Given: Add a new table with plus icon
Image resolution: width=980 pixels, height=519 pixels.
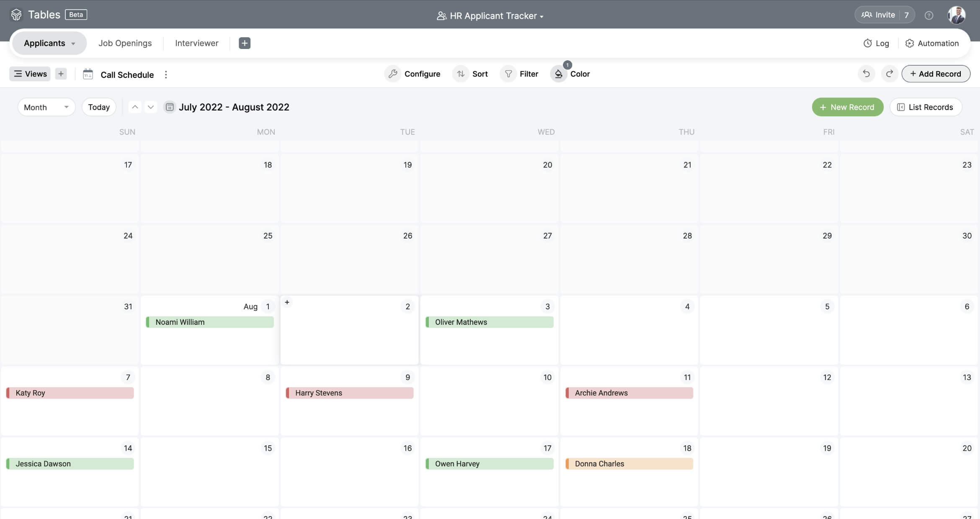Looking at the screenshot, I should point(245,43).
